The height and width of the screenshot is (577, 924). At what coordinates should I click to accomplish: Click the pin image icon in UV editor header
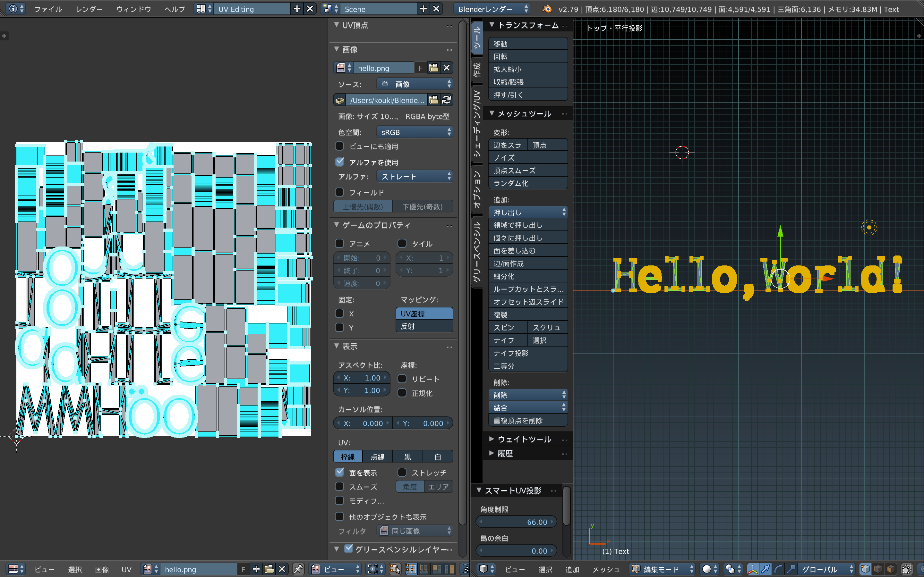pos(298,569)
